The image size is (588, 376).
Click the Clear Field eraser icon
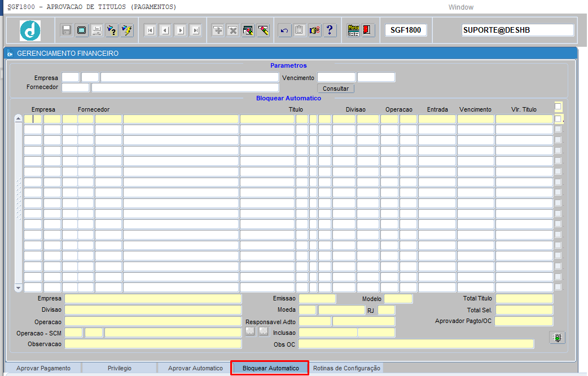pyautogui.click(x=264, y=30)
